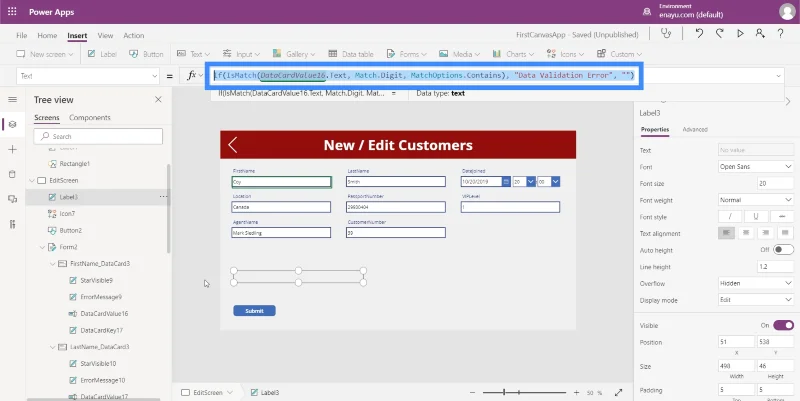The image size is (800, 401).
Task: Open the Font weight Normal dropdown
Action: pyautogui.click(x=756, y=200)
